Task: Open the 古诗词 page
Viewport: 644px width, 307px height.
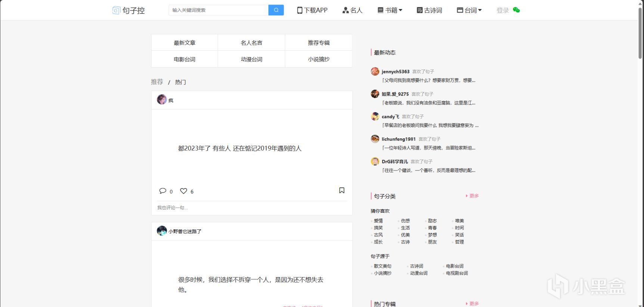Action: pos(429,10)
